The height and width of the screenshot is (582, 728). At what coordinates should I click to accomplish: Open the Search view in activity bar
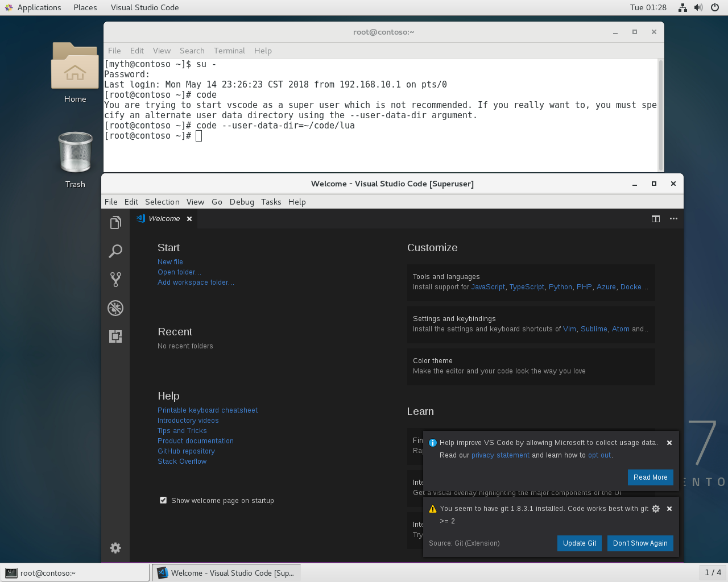click(x=115, y=251)
